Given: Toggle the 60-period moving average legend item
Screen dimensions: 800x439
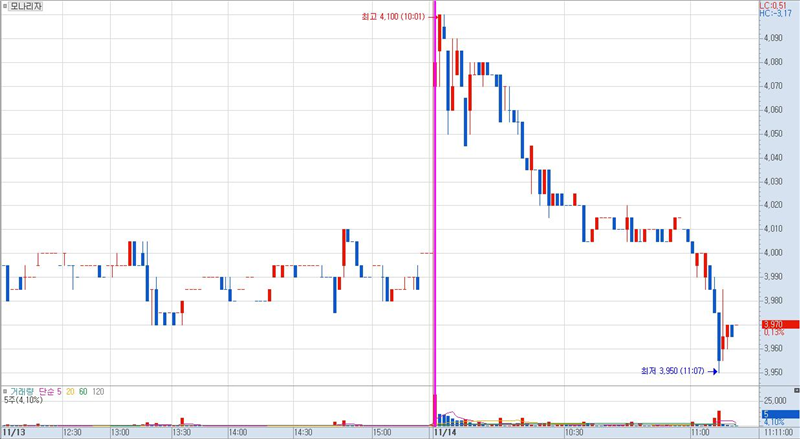Looking at the screenshot, I should click(x=84, y=391).
